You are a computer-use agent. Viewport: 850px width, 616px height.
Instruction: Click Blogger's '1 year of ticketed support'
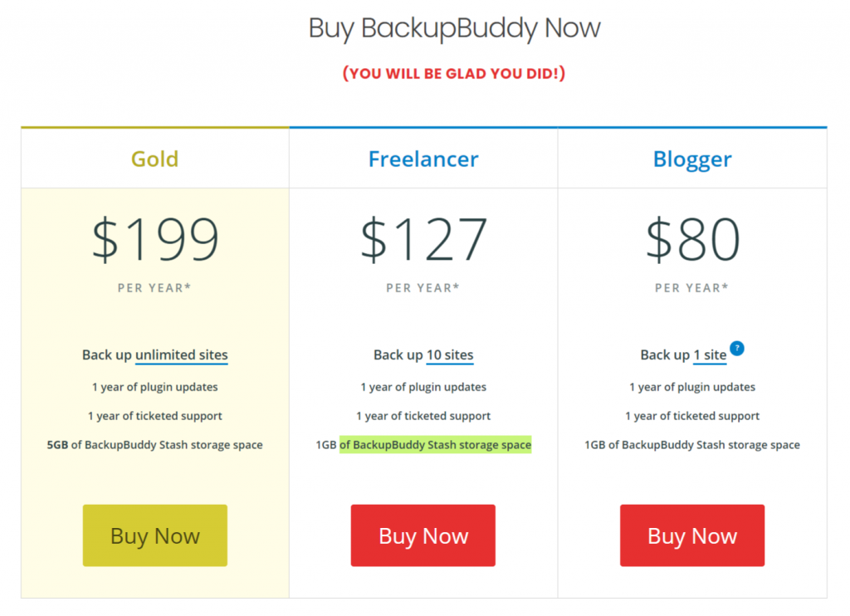692,416
